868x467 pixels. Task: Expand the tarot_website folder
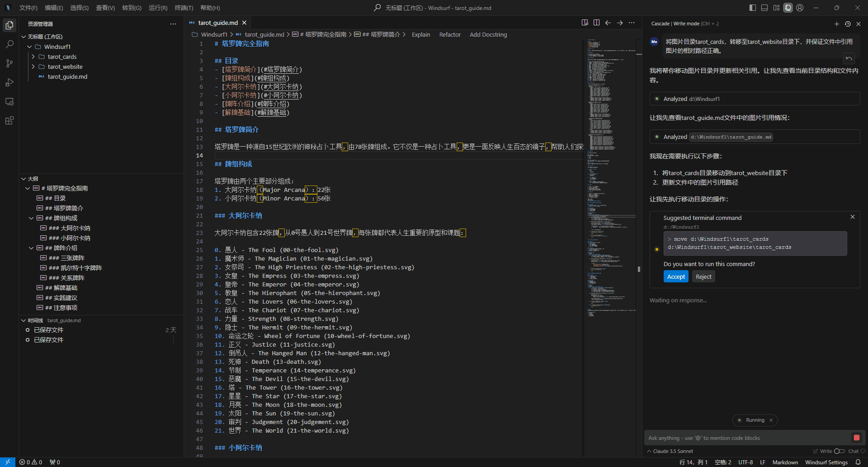pos(65,67)
